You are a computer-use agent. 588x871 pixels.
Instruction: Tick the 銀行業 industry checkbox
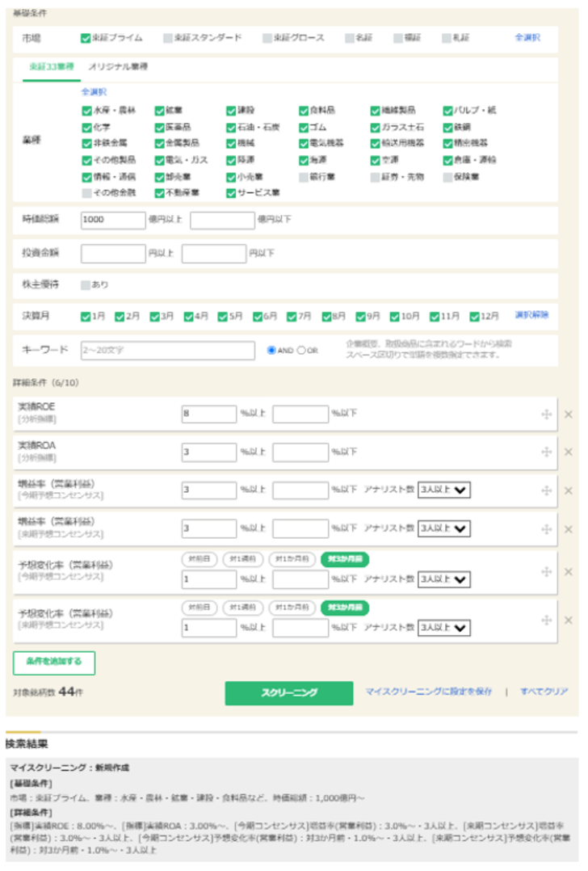[304, 176]
